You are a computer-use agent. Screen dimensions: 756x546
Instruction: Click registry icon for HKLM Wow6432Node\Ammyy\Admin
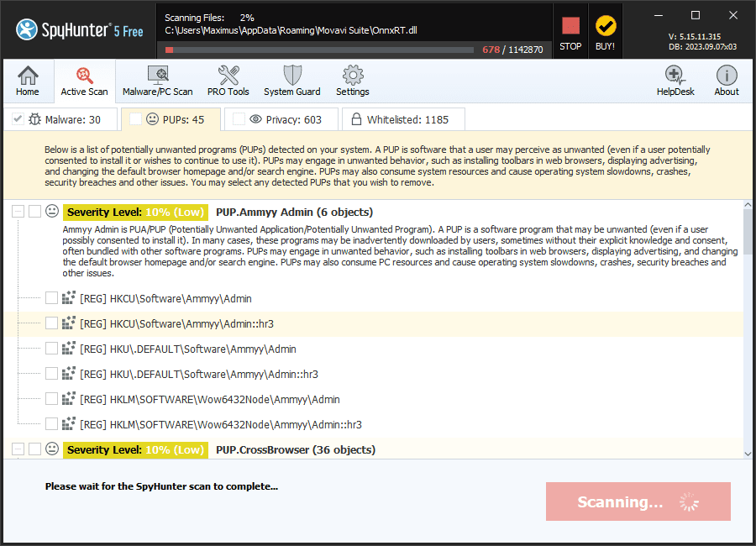[69, 398]
